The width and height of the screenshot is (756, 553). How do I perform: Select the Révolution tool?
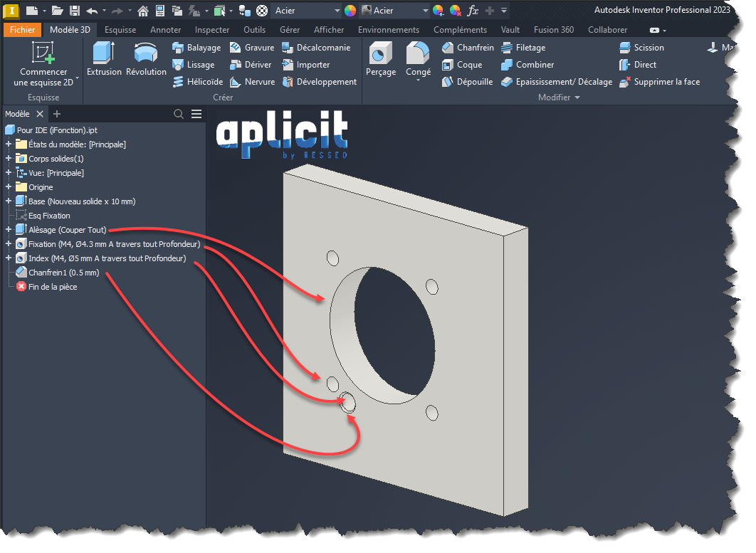[x=146, y=58]
